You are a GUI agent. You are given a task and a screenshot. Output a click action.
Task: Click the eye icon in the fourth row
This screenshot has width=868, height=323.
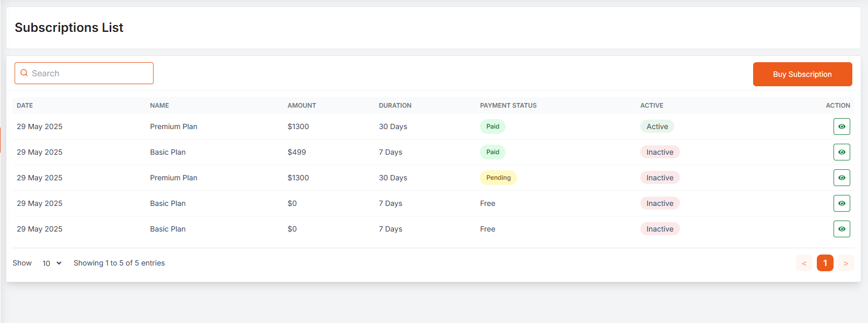point(841,203)
